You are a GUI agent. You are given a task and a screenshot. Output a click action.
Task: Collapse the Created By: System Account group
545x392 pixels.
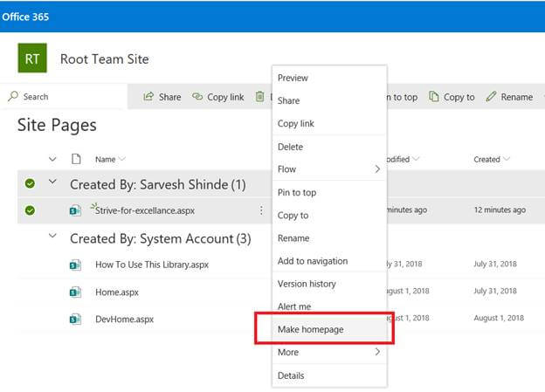[x=52, y=236]
